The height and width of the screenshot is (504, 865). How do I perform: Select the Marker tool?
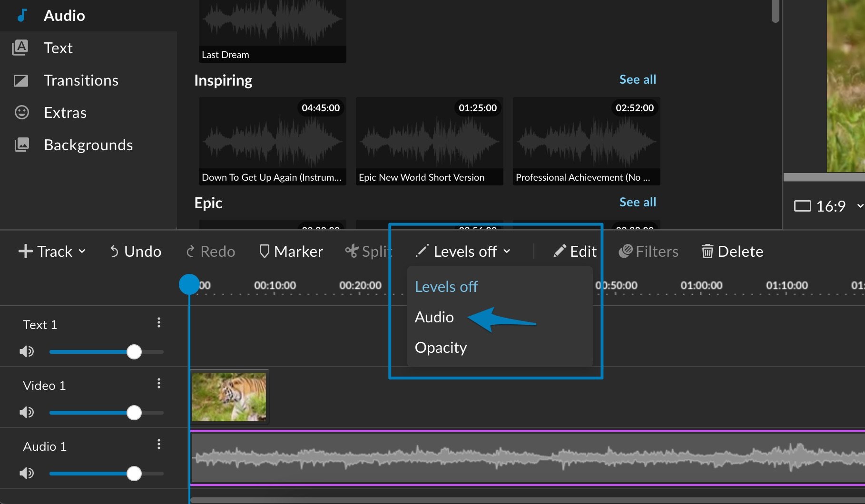tap(291, 251)
